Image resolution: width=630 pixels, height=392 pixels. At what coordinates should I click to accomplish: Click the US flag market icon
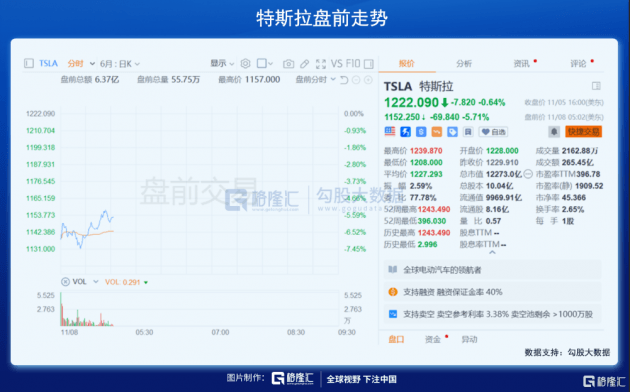tap(390, 131)
